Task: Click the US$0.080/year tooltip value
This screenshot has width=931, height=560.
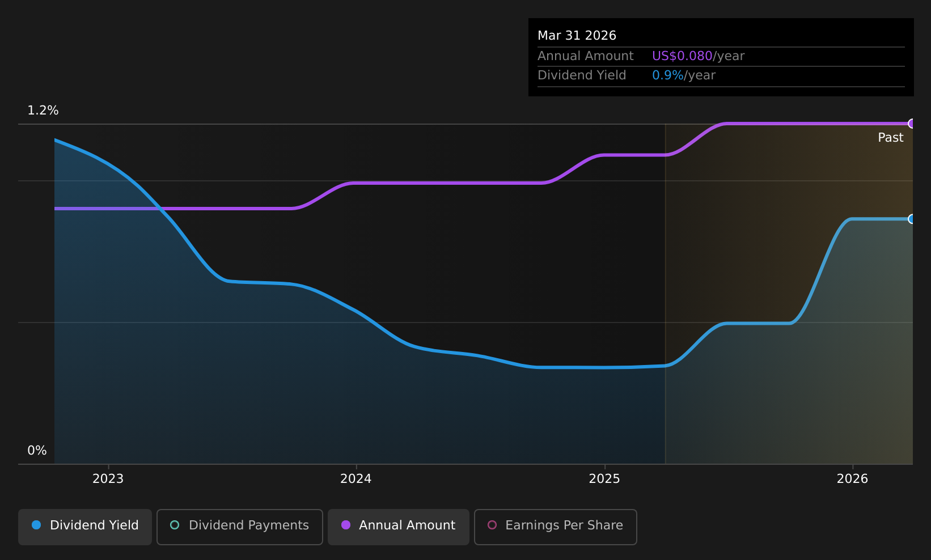Action: pos(698,56)
